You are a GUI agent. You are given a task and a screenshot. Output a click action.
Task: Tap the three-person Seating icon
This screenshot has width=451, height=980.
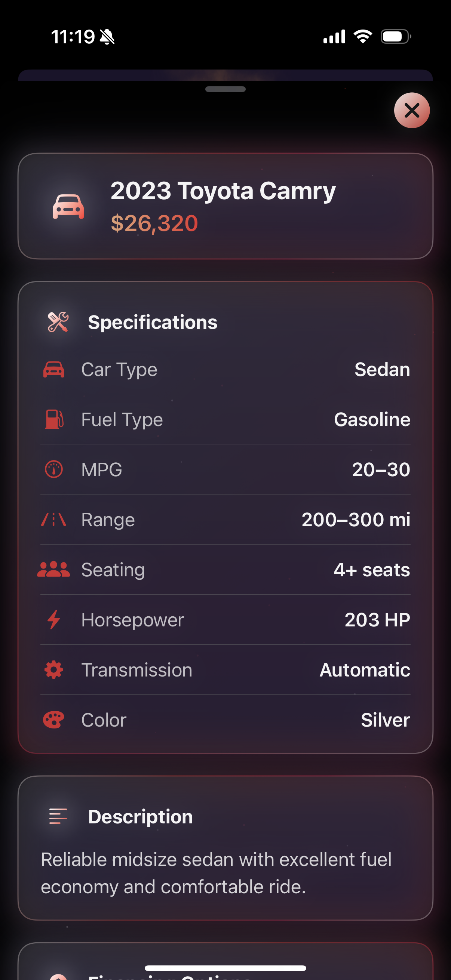click(x=53, y=570)
